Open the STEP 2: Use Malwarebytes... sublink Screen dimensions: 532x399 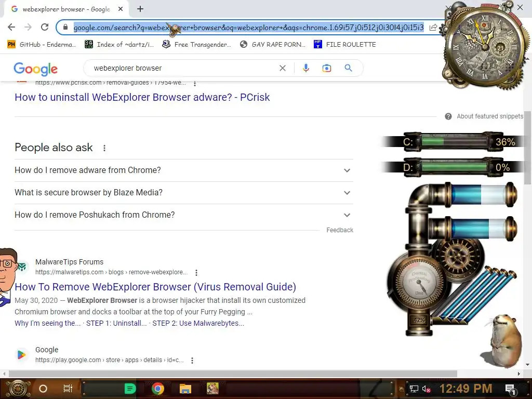(198, 323)
